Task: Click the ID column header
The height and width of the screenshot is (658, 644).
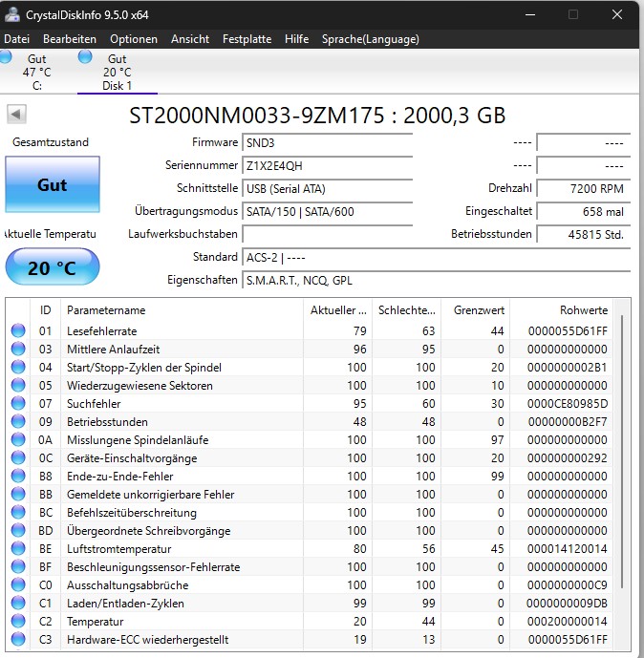Action: point(45,310)
